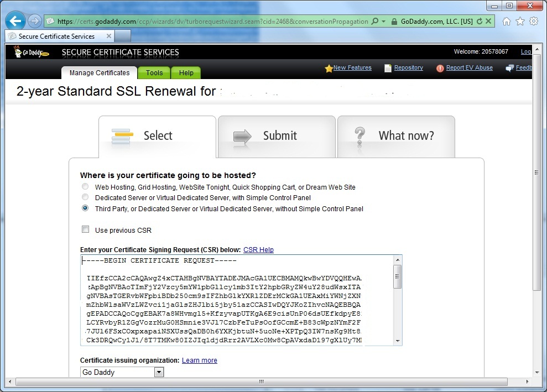
Task: Open the Tools tab
Action: pos(154,73)
